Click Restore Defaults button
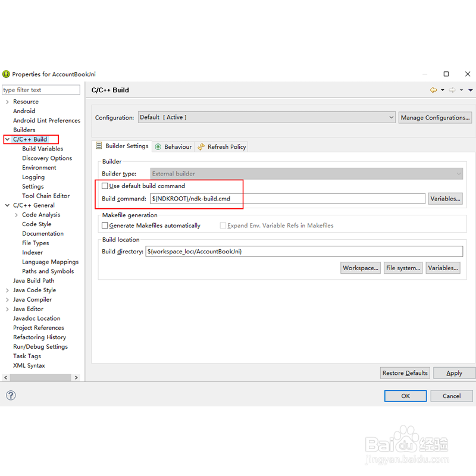Image resolution: width=476 pixels, height=476 pixels. pos(405,373)
